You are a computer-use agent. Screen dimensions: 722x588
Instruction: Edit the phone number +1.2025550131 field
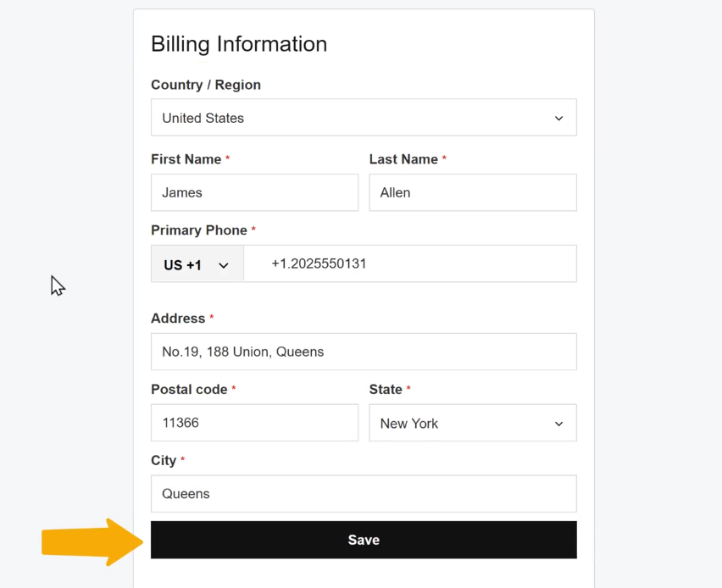point(410,263)
